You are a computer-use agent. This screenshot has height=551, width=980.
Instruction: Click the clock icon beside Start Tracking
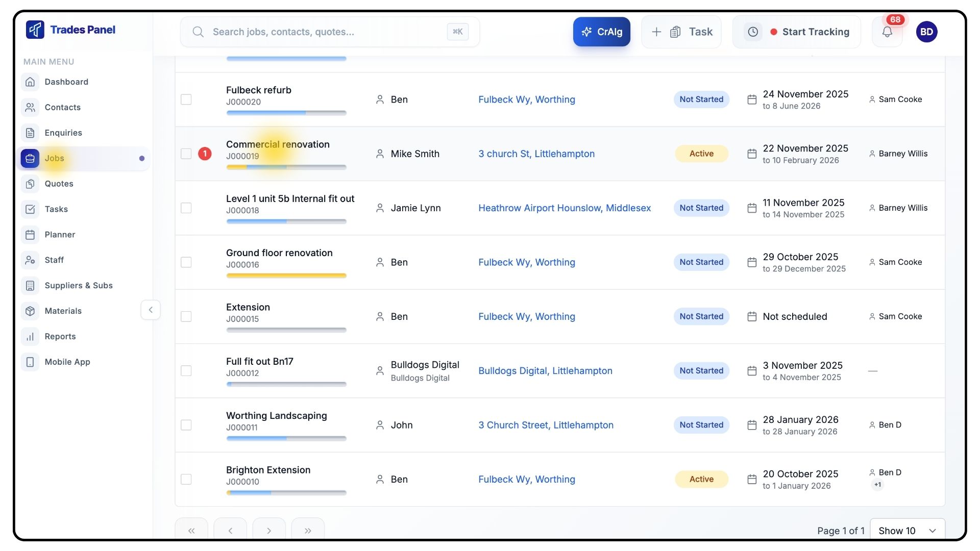click(753, 32)
